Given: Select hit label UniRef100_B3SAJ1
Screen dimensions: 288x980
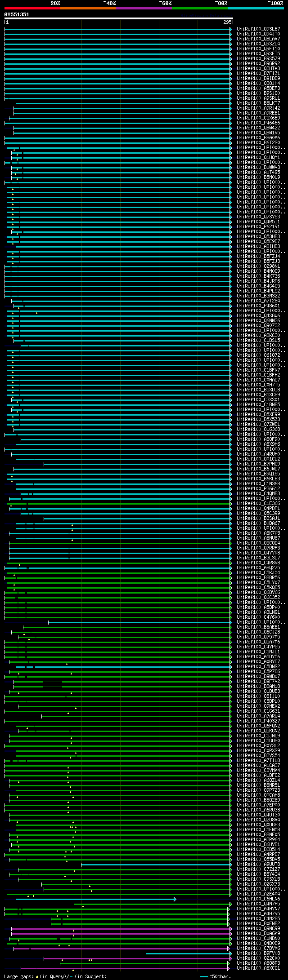Looking at the screenshot, I should click(x=258, y=519).
